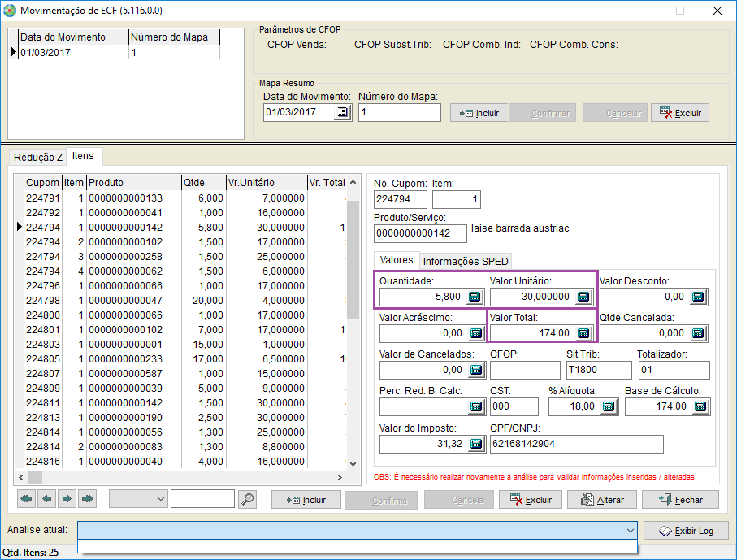
Task: Click the Exibir Log button
Action: pyautogui.click(x=685, y=531)
